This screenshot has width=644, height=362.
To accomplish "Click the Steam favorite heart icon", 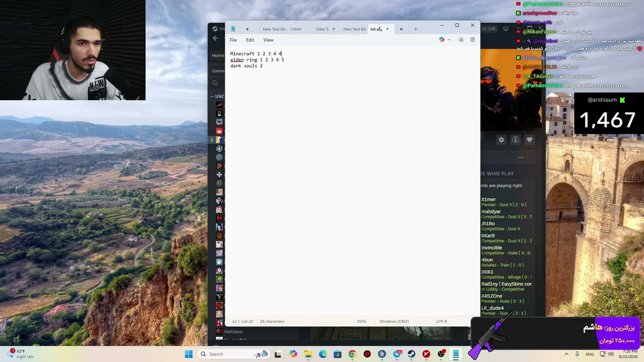I will tap(529, 140).
